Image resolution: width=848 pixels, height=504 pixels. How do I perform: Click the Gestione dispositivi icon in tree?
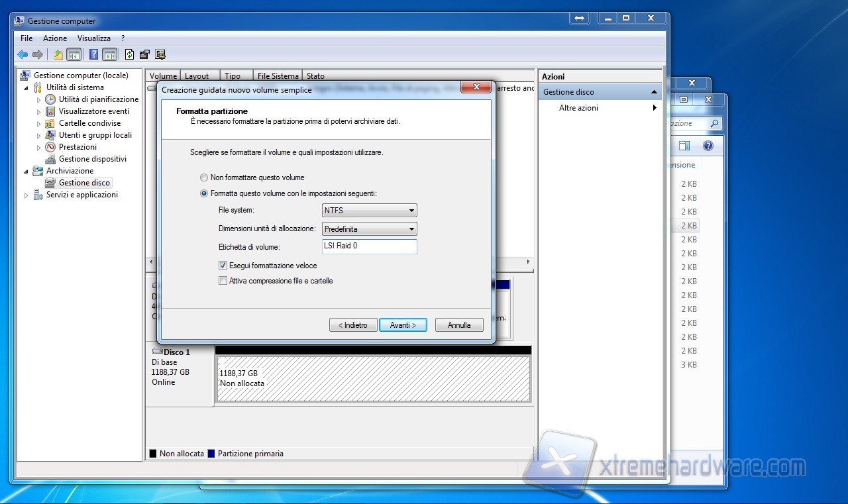tap(50, 159)
